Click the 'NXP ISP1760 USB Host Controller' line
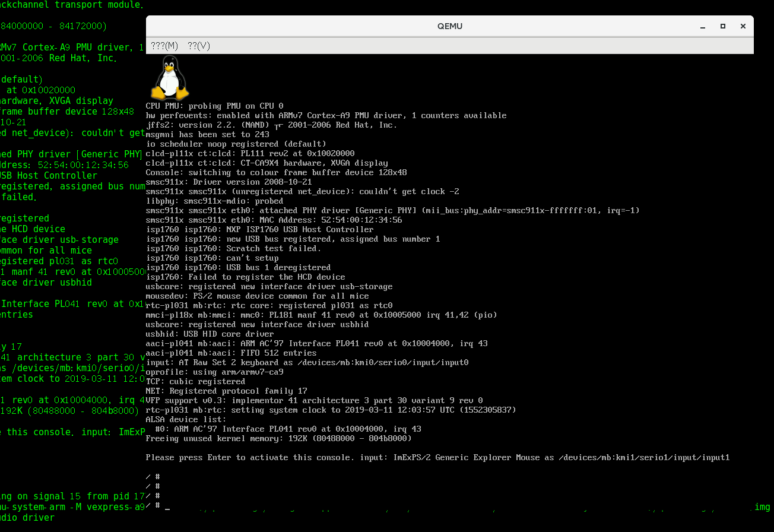The height and width of the screenshot is (532, 774). tap(259, 230)
